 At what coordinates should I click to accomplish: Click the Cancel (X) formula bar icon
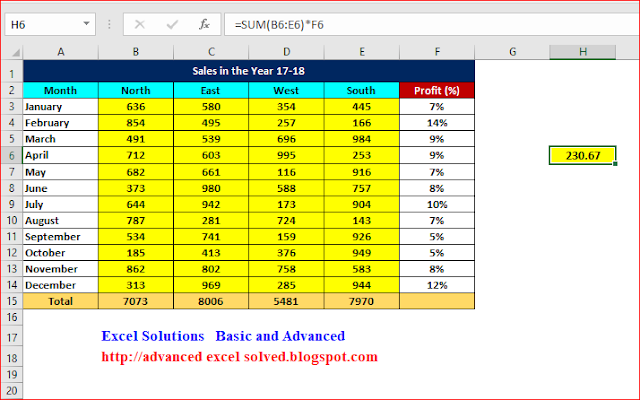[x=140, y=25]
